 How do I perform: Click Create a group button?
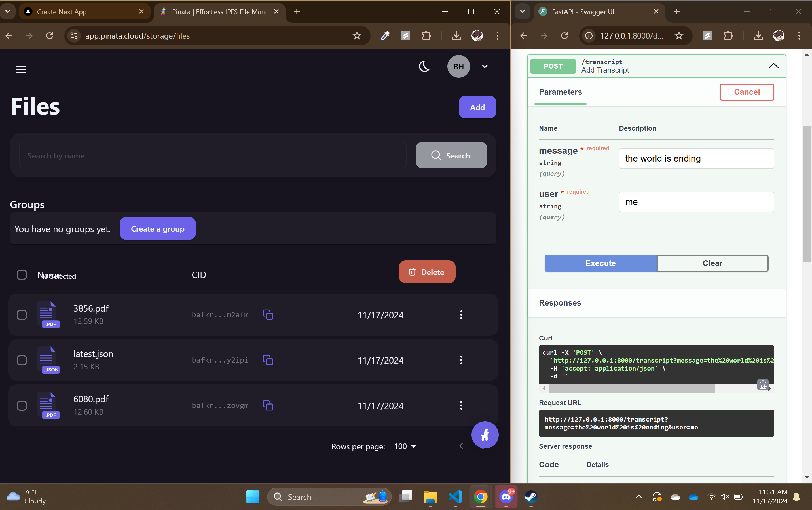click(157, 229)
